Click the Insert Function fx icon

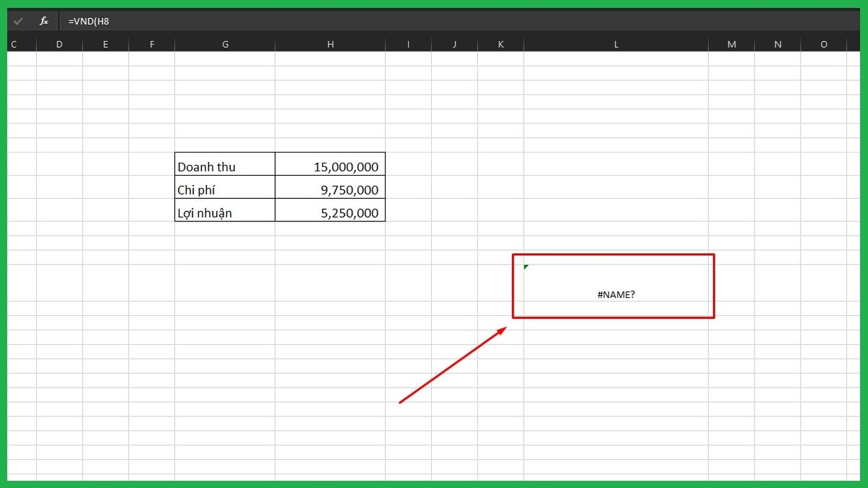click(x=43, y=20)
